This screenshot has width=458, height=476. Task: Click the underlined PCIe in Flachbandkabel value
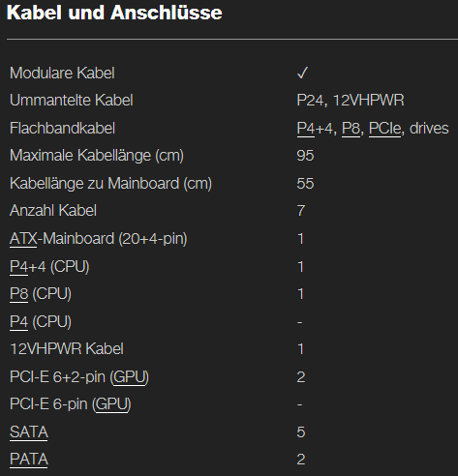pyautogui.click(x=384, y=129)
